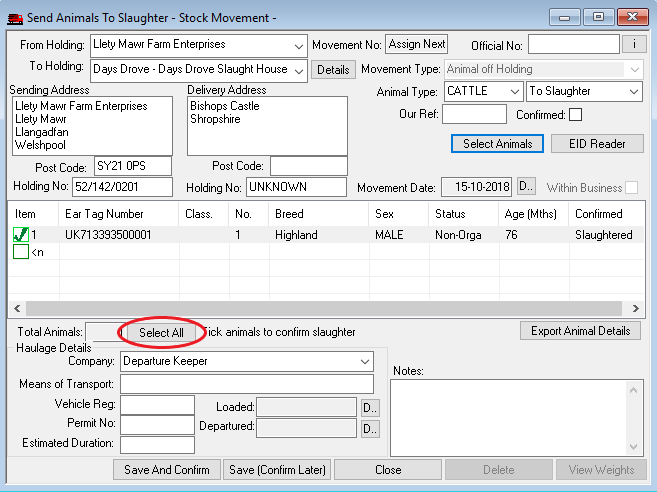Click the animal grid scroll left arrow

[x=17, y=308]
